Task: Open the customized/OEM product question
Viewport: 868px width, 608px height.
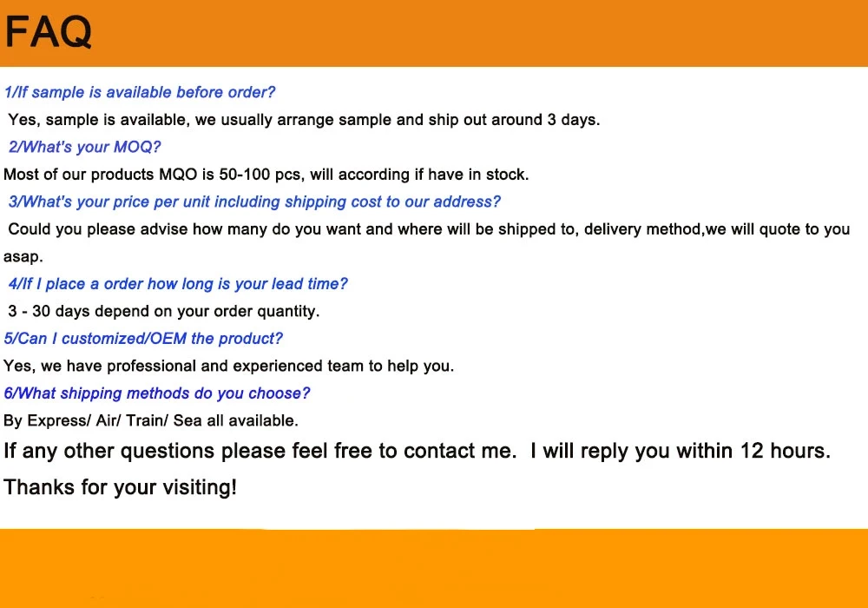Action: pos(143,339)
